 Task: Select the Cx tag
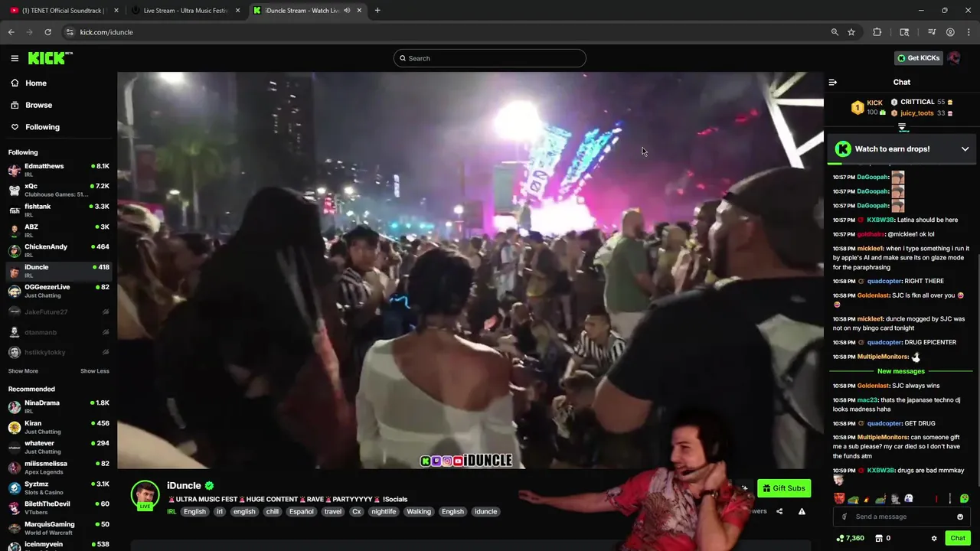pyautogui.click(x=356, y=511)
